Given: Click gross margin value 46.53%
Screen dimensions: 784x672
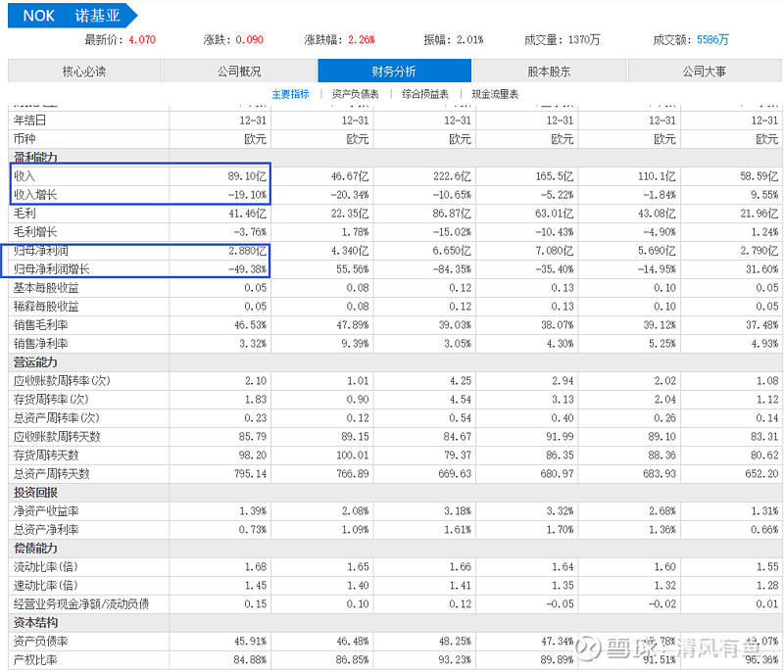Looking at the screenshot, I should click(x=250, y=325).
